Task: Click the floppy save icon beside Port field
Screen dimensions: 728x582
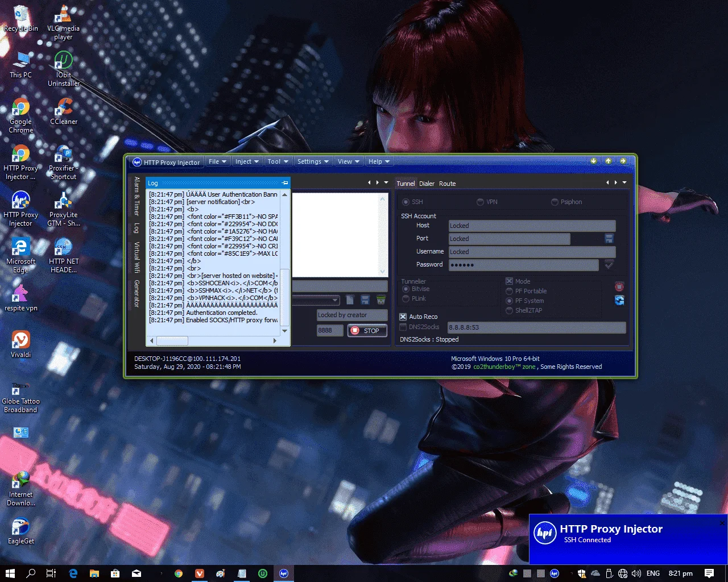Action: (609, 239)
